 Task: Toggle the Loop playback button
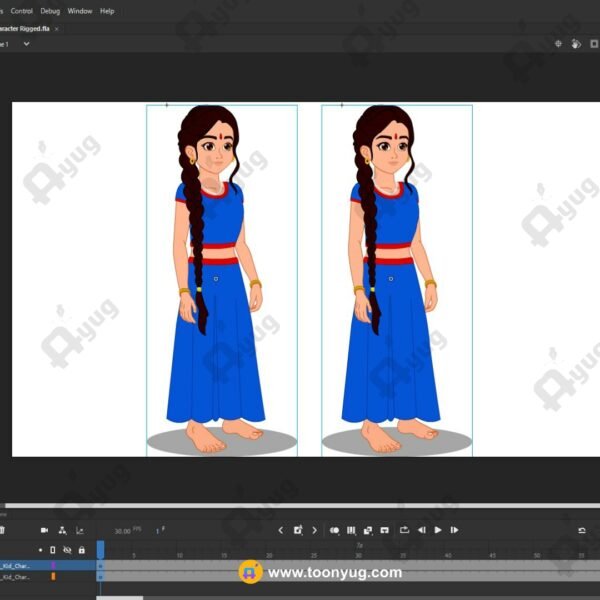point(404,530)
